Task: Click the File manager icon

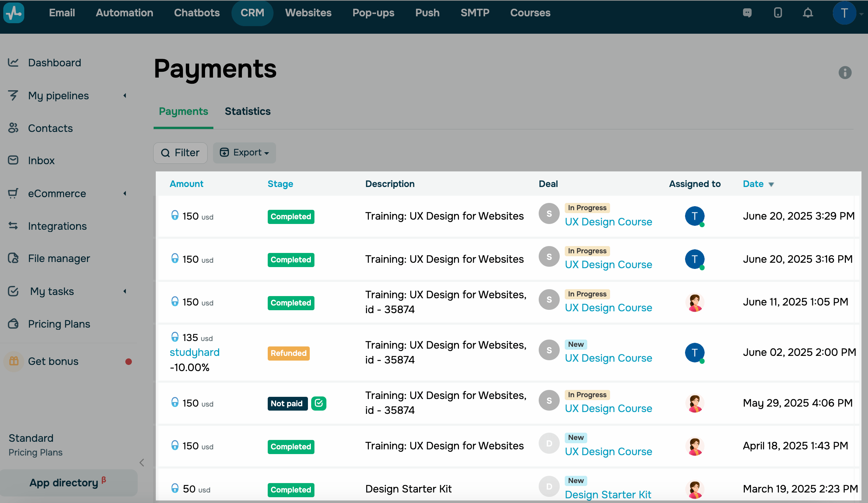Action: click(x=13, y=258)
